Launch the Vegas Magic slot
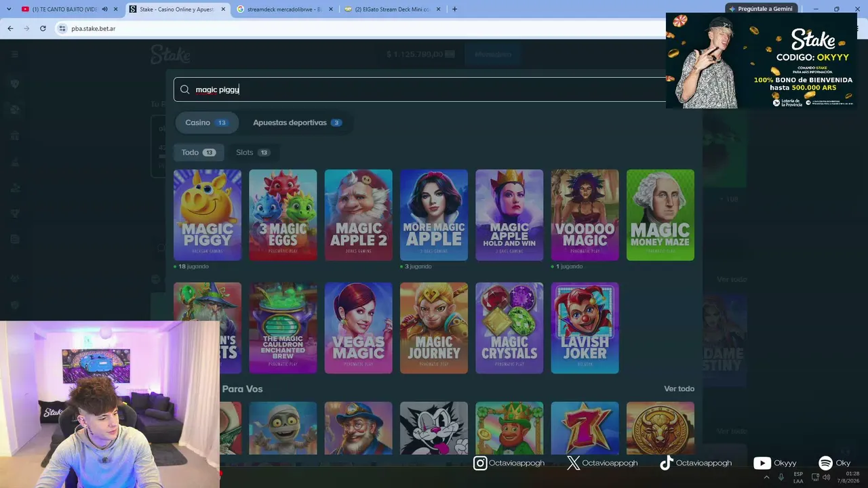The image size is (868, 488). click(359, 328)
